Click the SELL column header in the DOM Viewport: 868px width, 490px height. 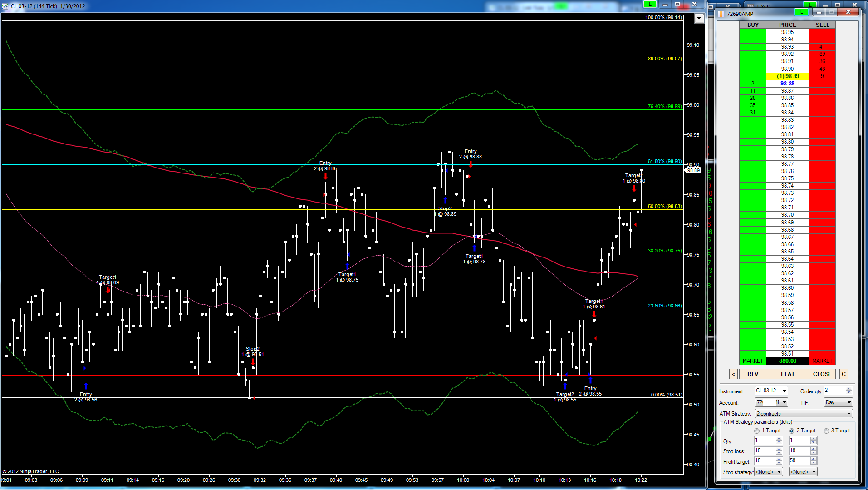point(822,25)
